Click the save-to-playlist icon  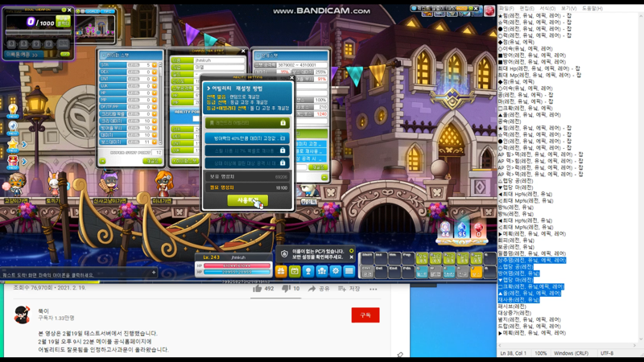tap(341, 289)
